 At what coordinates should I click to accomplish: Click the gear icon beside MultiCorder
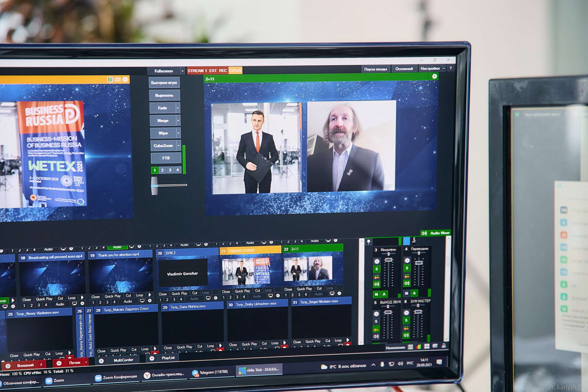coord(101,361)
